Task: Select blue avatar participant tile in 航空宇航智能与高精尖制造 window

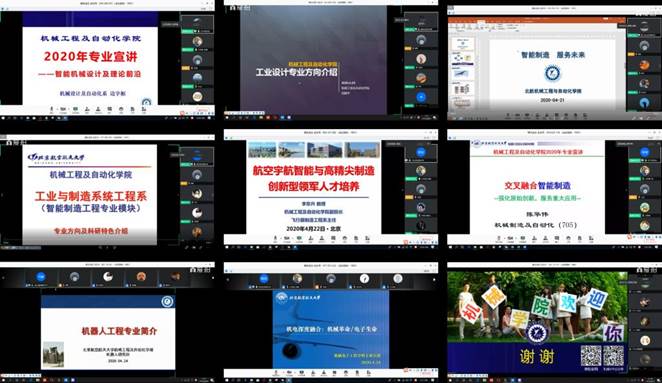Action: [x=421, y=152]
